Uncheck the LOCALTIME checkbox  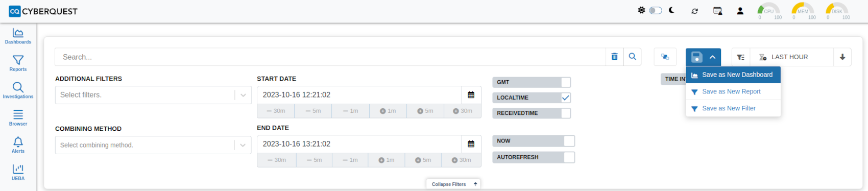(x=566, y=98)
